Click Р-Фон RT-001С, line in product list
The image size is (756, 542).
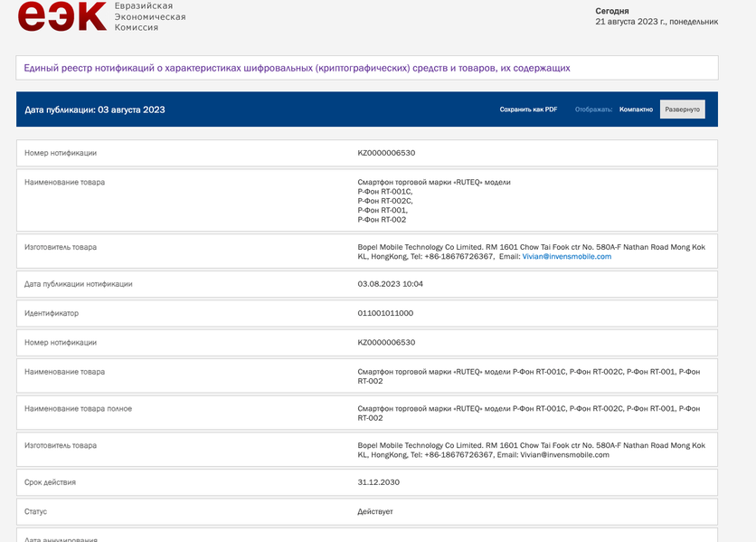(x=385, y=192)
